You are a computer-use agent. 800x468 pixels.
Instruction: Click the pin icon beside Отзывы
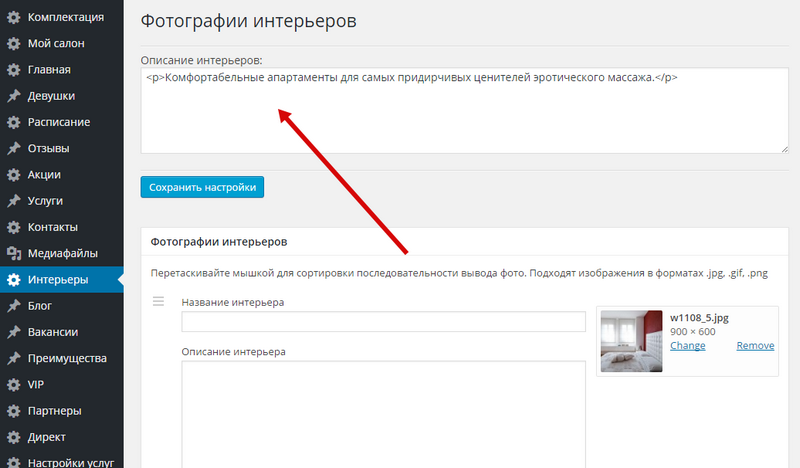point(14,149)
